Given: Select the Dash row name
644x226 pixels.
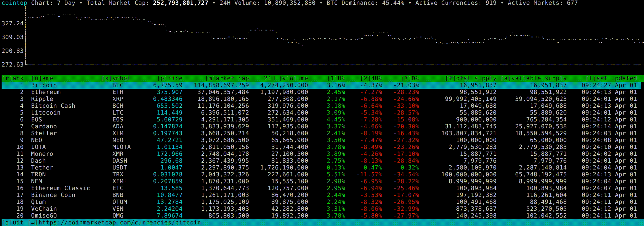Looking at the screenshot, I should (39, 161).
